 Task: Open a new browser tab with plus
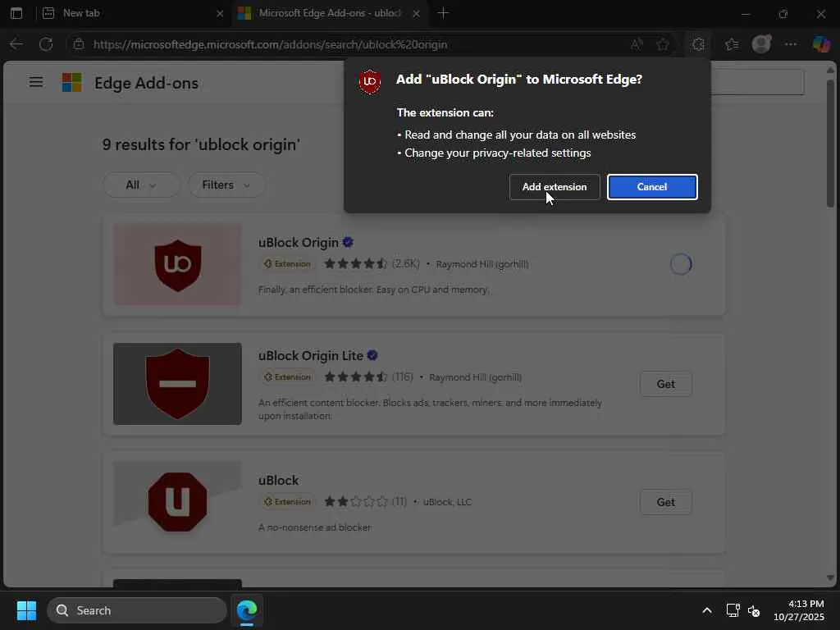443,13
